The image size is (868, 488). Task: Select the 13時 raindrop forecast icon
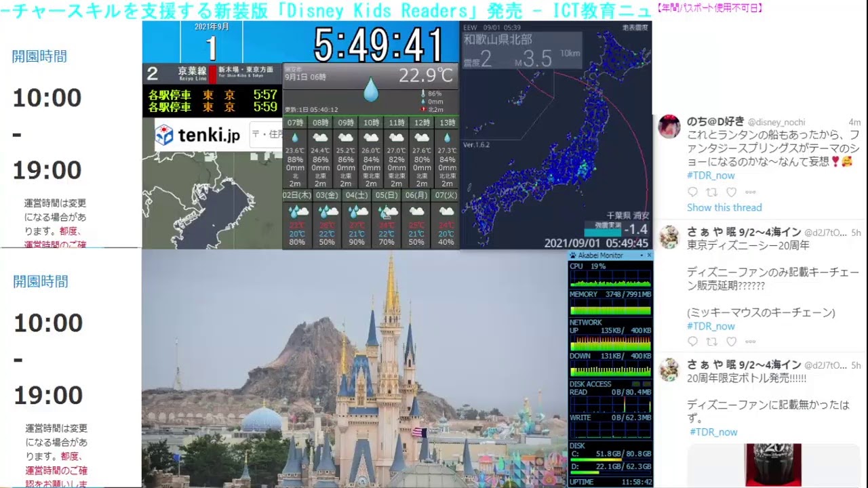coord(447,138)
